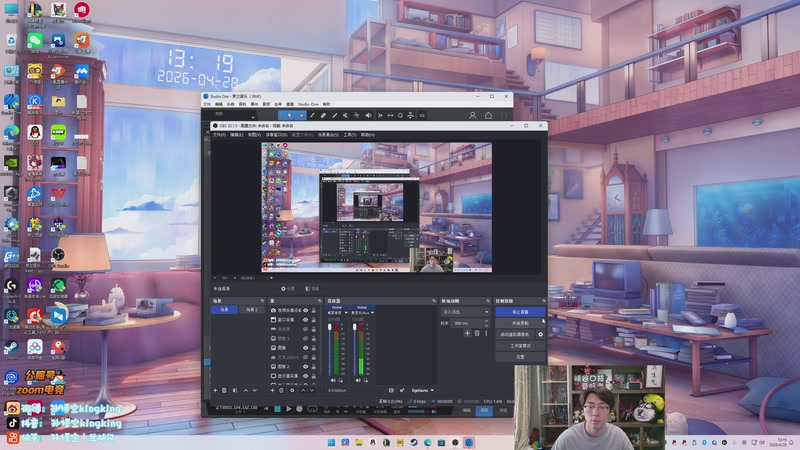800x450 pixels.
Task: Select the Paint tool in Studio One
Action: (x=335, y=115)
